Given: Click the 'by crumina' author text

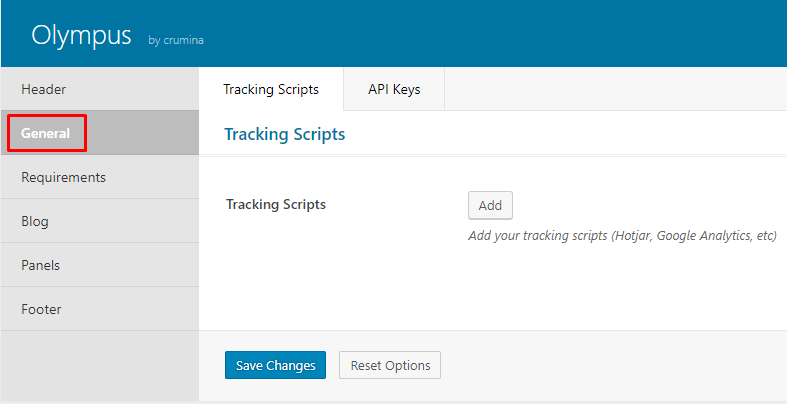Looking at the screenshot, I should point(176,40).
